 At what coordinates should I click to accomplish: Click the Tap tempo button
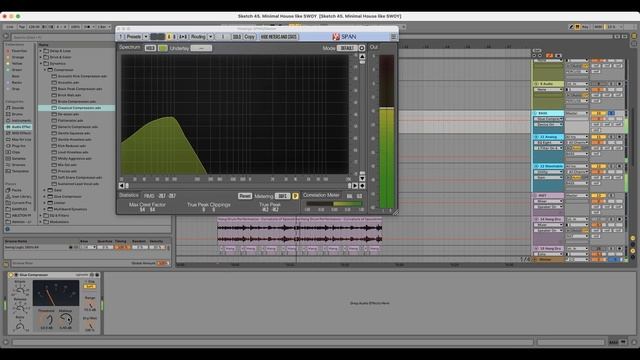click(x=22, y=27)
